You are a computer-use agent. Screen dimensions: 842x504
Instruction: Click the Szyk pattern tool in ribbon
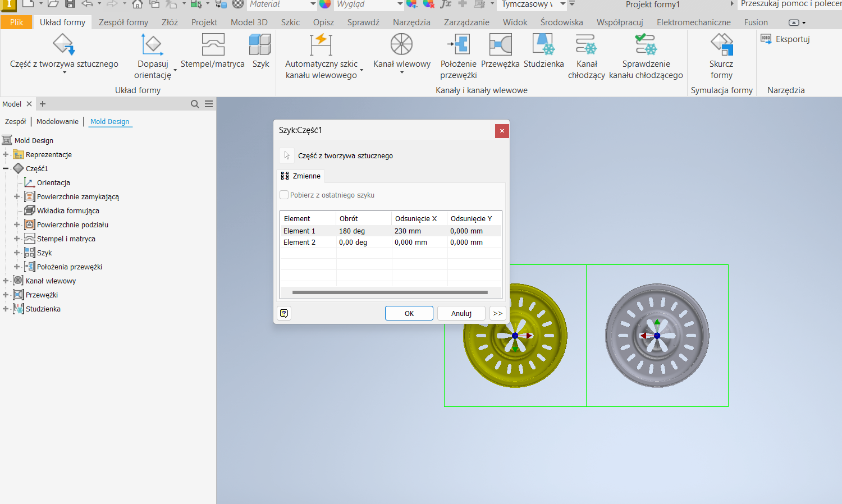pos(260,52)
